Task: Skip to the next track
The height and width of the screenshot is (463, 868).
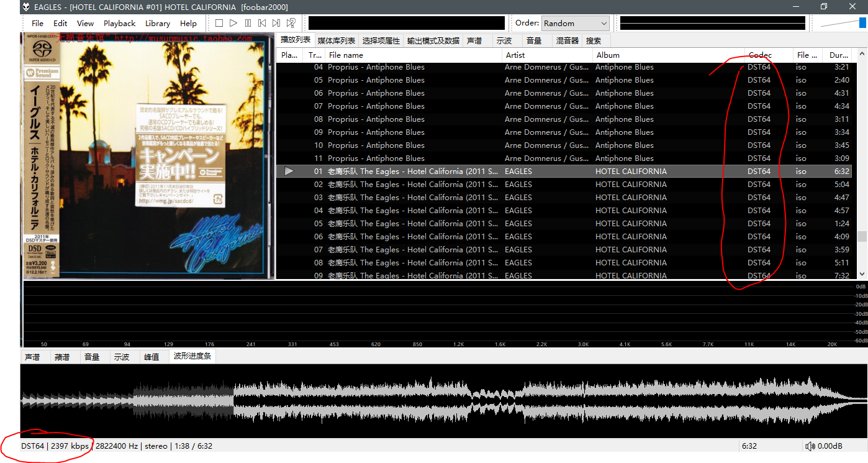Action: (276, 23)
